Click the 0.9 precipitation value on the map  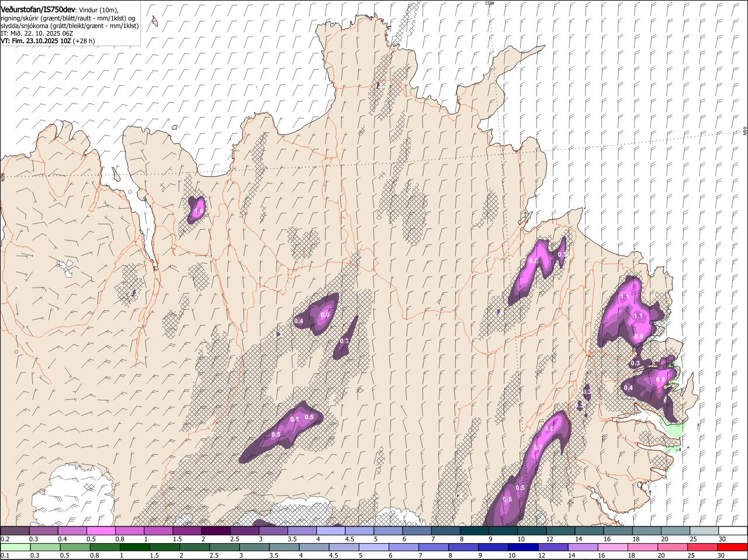click(660, 380)
